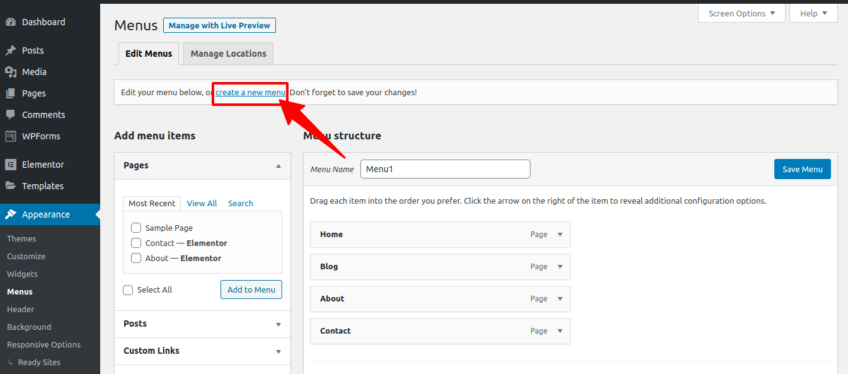
Task: Click the WPForms sidebar icon
Action: tap(10, 136)
